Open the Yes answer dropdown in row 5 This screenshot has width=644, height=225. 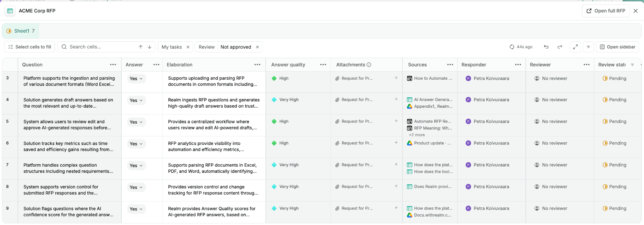pos(136,122)
